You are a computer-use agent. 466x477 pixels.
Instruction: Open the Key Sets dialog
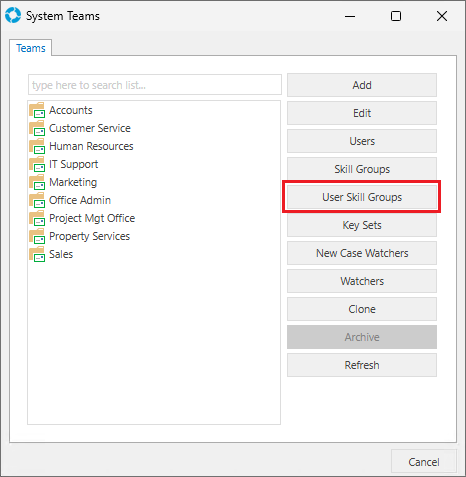362,225
